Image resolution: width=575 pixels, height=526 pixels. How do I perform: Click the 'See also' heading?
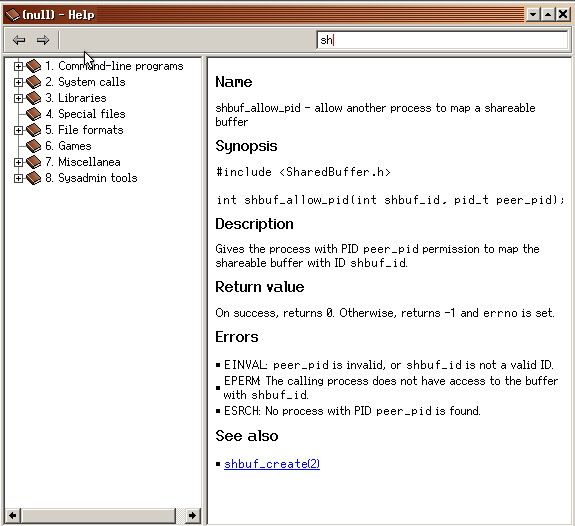point(246,436)
